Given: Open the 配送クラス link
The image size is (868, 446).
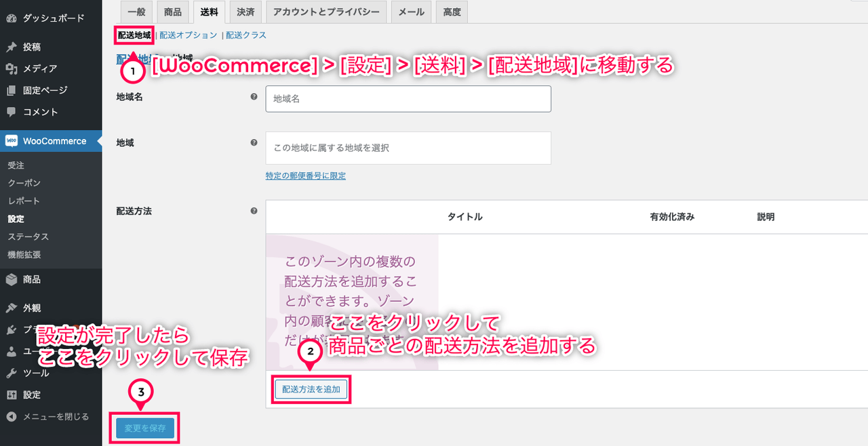Looking at the screenshot, I should pos(245,35).
